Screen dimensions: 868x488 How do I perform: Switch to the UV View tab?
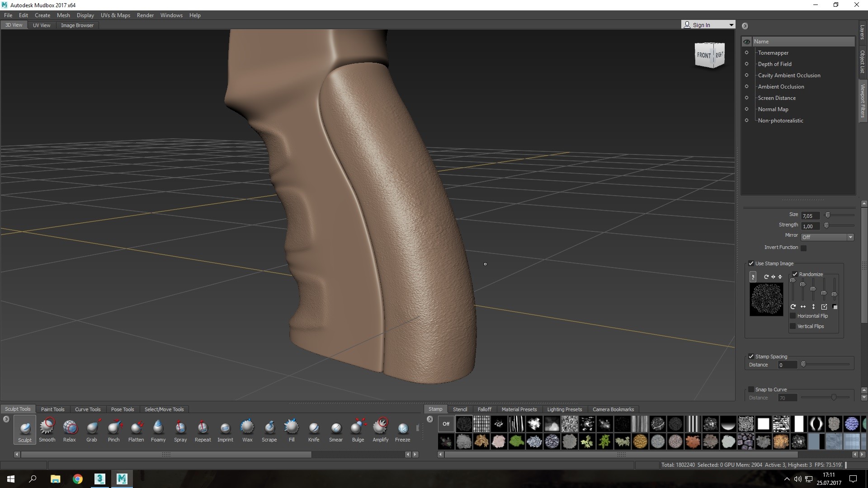(x=42, y=25)
